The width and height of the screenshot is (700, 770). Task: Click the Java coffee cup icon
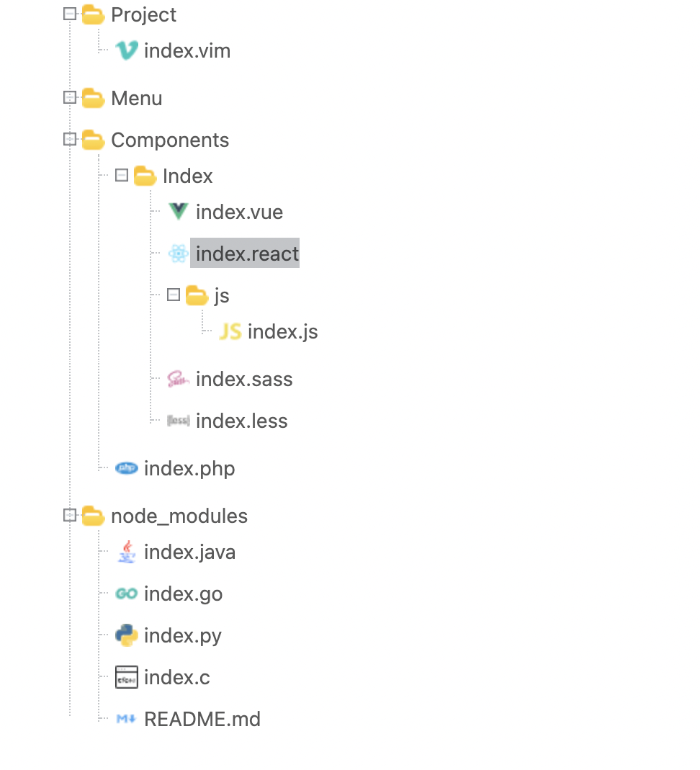[126, 552]
